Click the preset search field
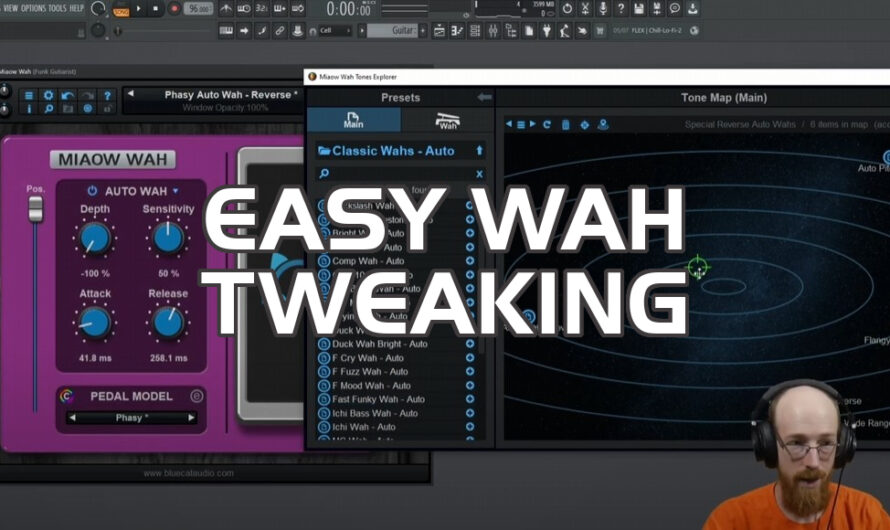890x530 pixels. point(401,174)
